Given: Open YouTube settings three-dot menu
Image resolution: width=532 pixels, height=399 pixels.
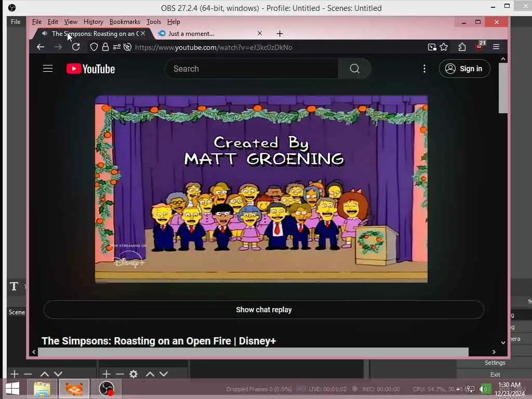Looking at the screenshot, I should (424, 69).
